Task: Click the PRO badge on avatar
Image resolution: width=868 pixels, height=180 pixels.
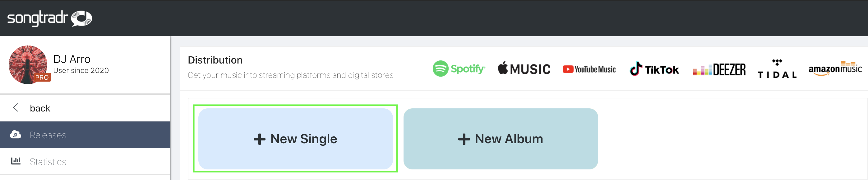Action: pos(42,78)
